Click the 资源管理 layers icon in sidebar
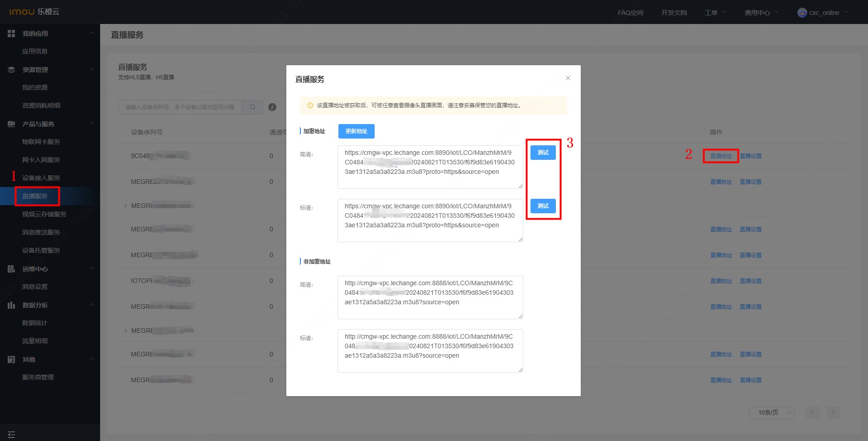 [11, 70]
